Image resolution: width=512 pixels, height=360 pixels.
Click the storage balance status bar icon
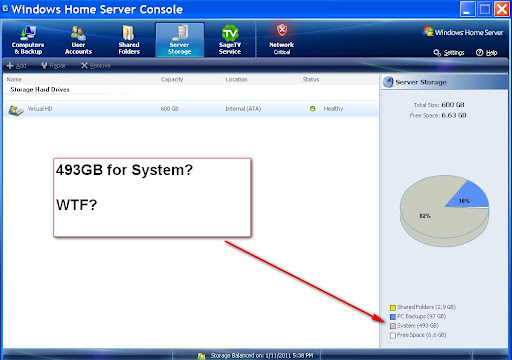pyautogui.click(x=201, y=356)
